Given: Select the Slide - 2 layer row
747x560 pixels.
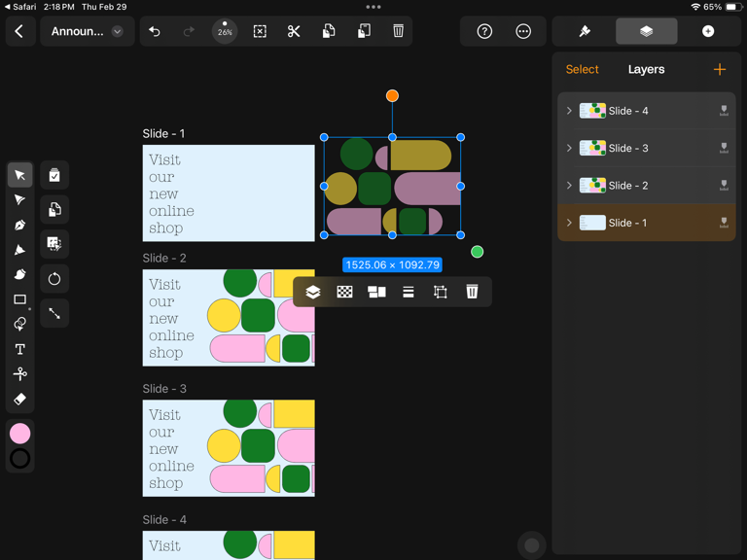Looking at the screenshot, I should [x=647, y=186].
